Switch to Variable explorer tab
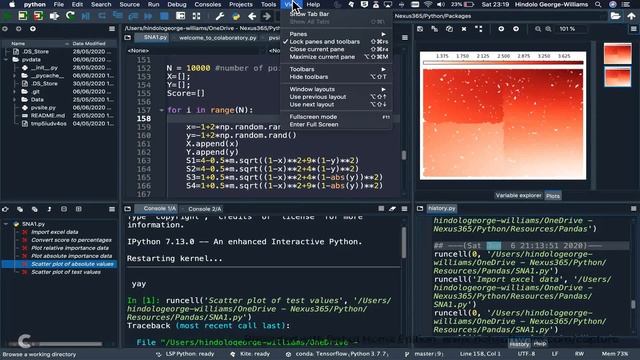Screen dimensions: 640x360 click(518, 196)
